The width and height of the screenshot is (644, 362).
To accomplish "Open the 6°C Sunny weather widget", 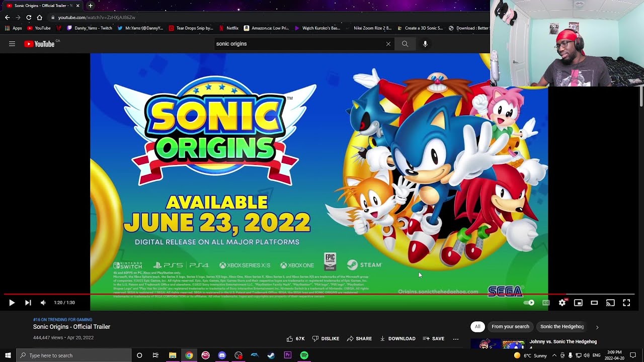I will (530, 355).
